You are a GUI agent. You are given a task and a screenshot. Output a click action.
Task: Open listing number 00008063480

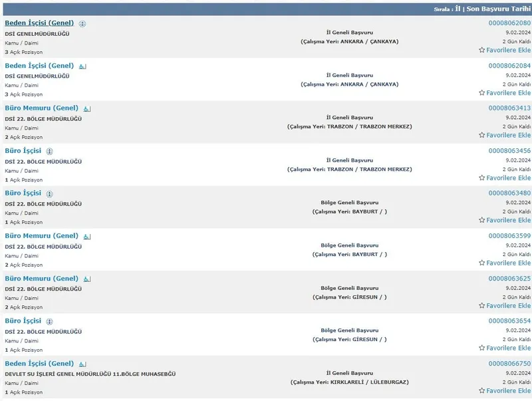point(509,193)
